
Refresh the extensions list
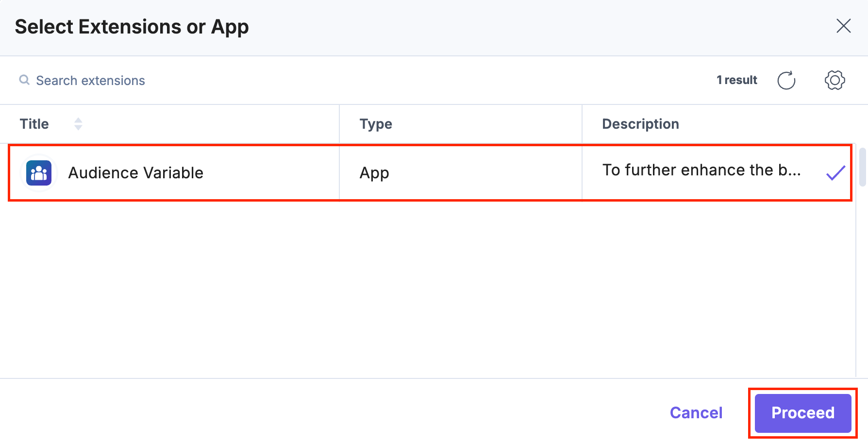pos(786,80)
